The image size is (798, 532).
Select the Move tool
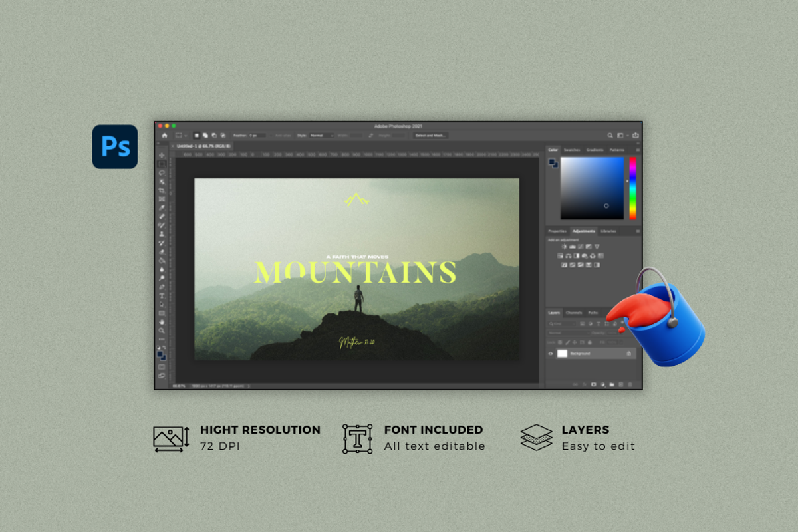[162, 155]
